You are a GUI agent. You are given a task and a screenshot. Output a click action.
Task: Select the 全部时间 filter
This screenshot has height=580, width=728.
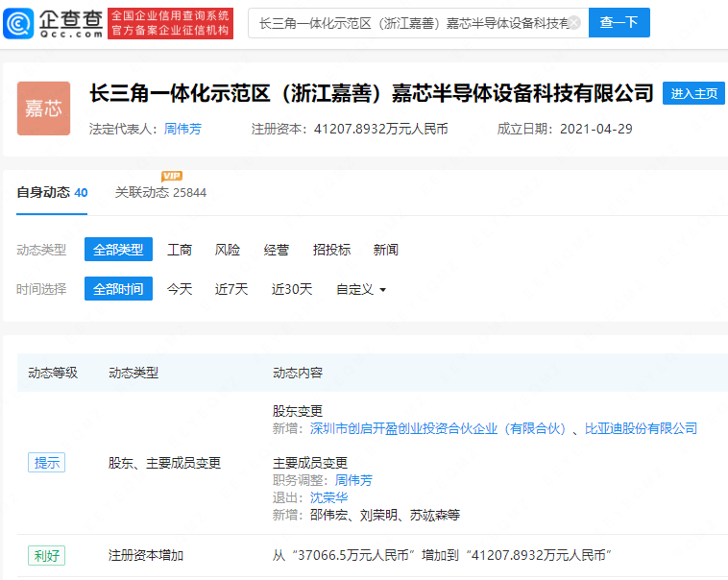coord(118,289)
